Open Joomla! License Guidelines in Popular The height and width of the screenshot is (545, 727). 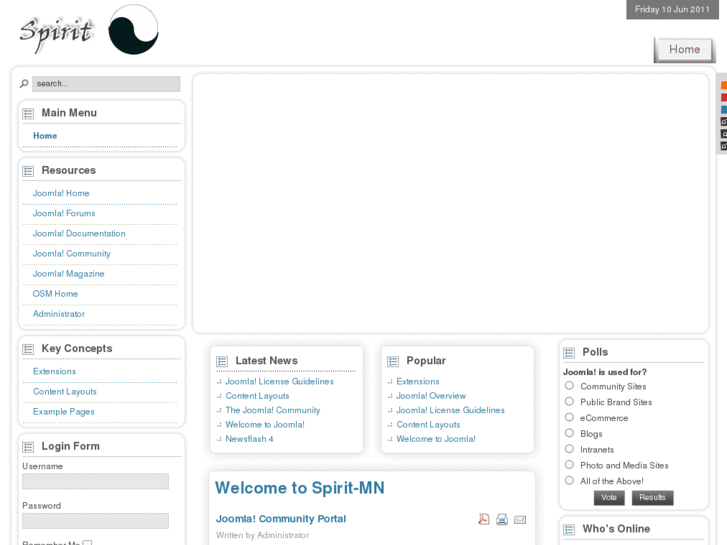click(x=451, y=410)
